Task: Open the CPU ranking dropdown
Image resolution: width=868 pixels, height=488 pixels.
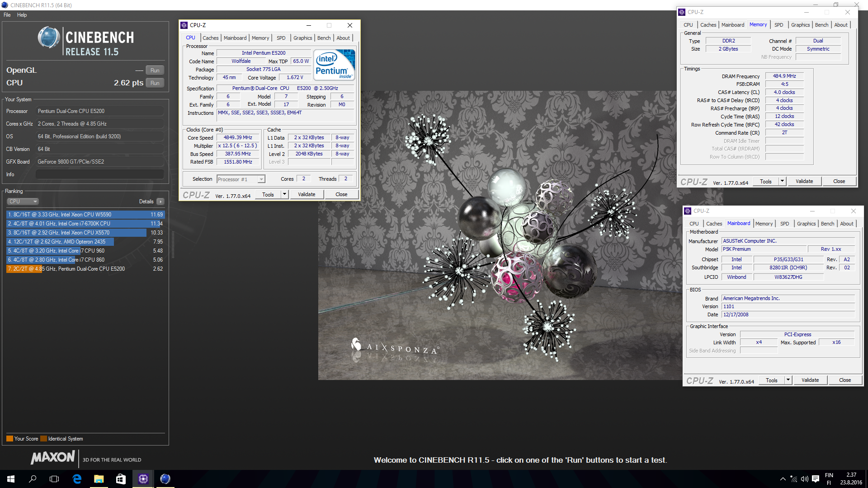Action: pos(23,202)
